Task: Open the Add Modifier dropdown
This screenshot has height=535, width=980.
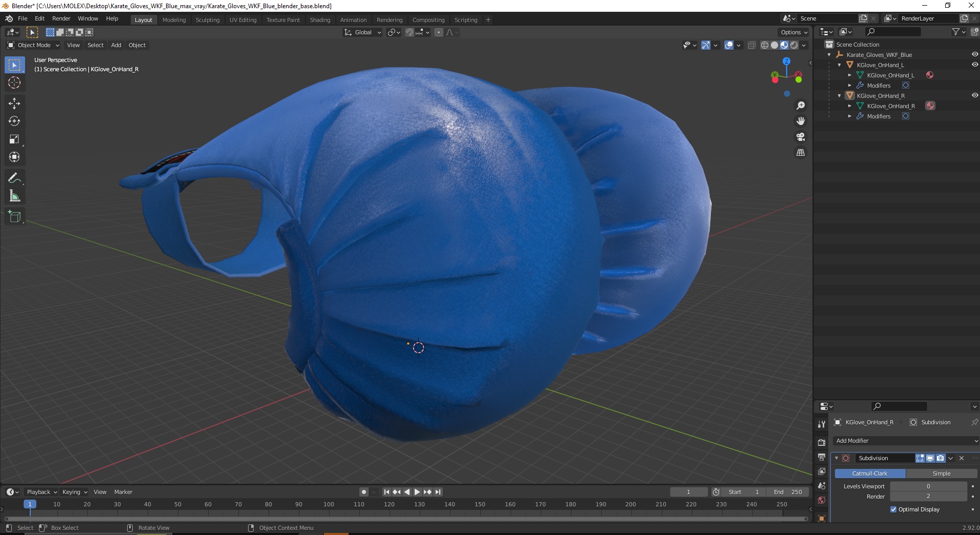Action: tap(905, 441)
